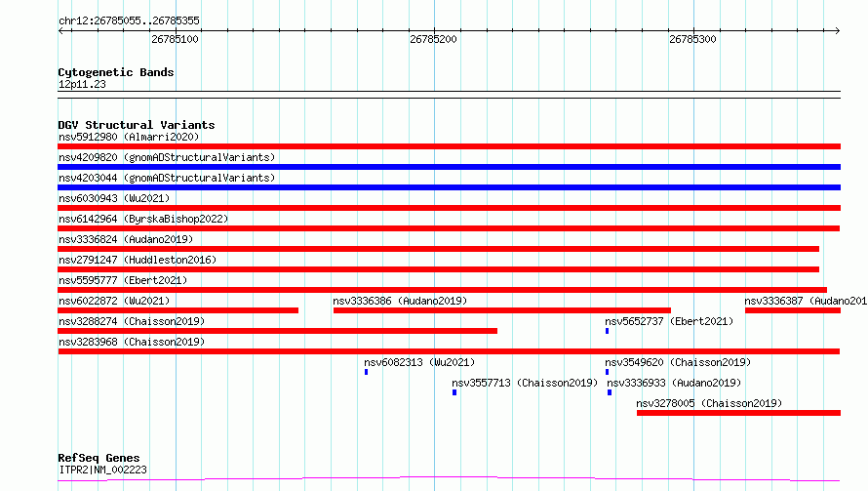Click red bar of nsv6142964
868x491 pixels.
coord(449,228)
